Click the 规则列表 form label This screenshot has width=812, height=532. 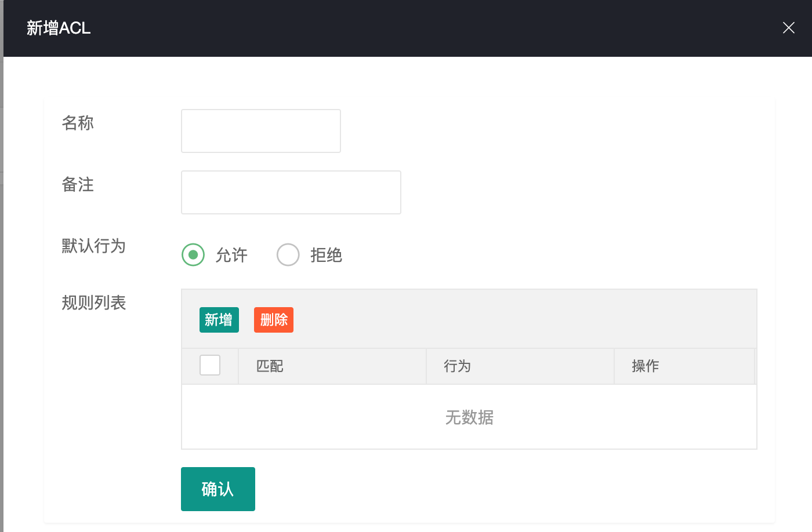tap(93, 303)
